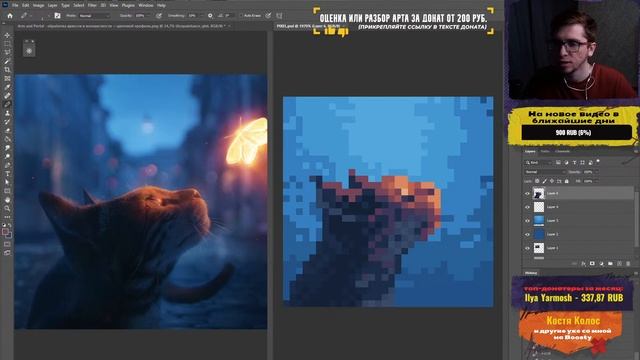Select the Move tool
This screenshot has width=640, height=360.
7,35
